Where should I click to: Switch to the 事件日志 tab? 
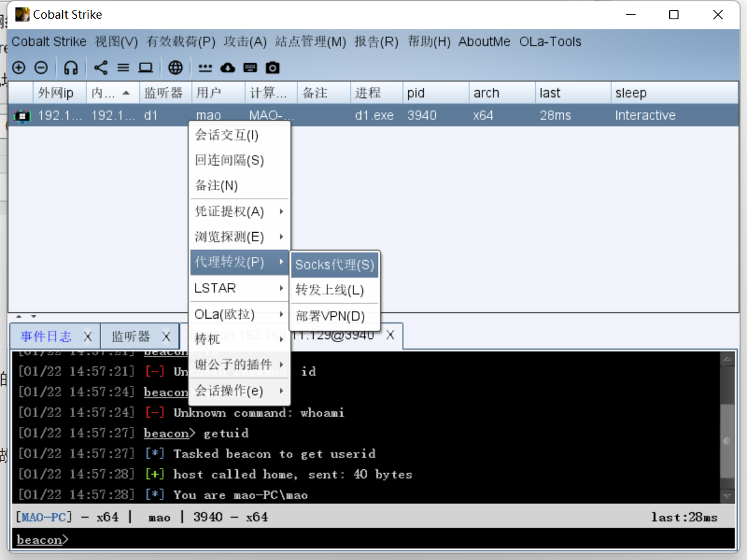46,337
